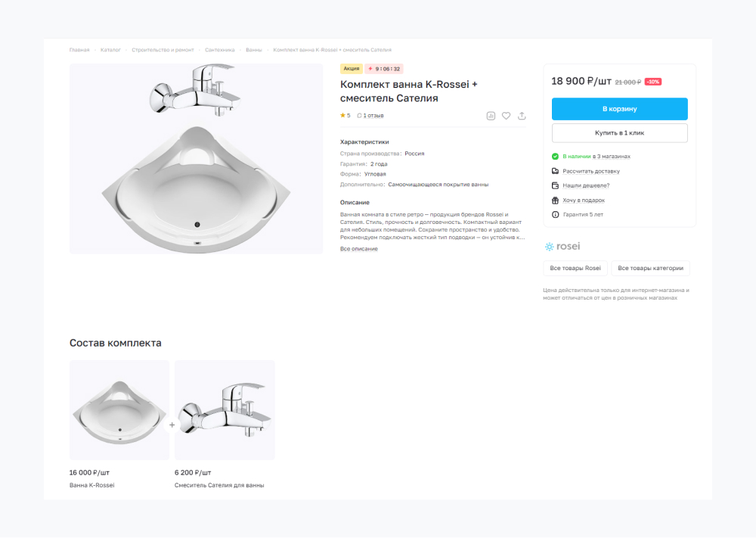This screenshot has height=538, width=756.
Task: Open Ванна K-Rossei kit item thumbnail
Action: click(119, 410)
